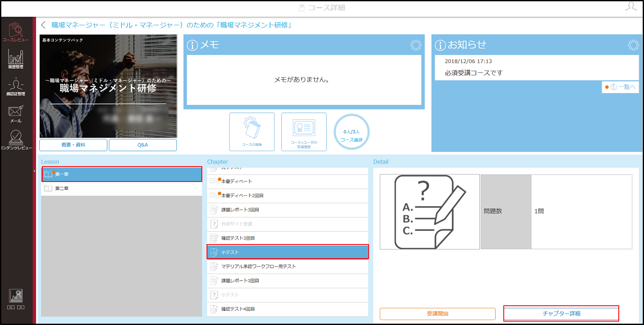
Task: Click the 1問 value cell
Action: coord(582,212)
